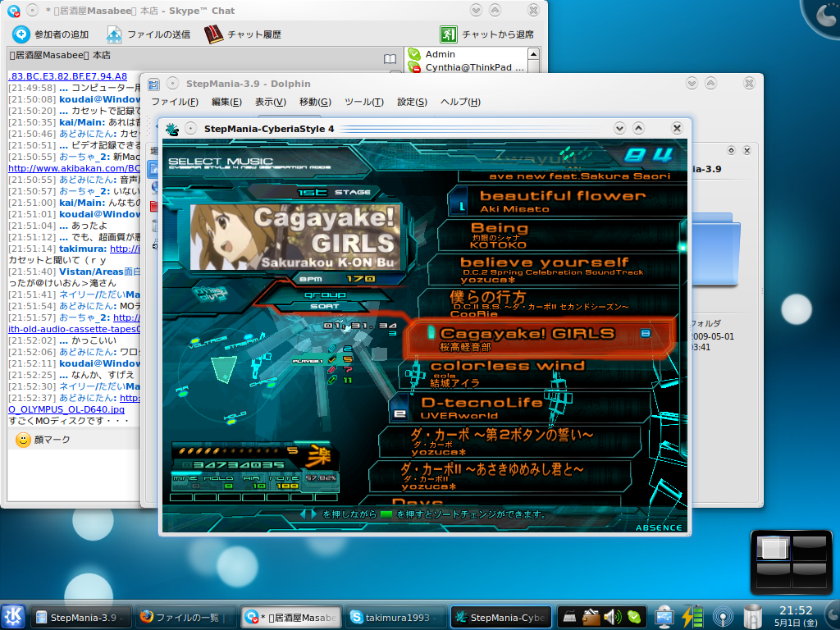The height and width of the screenshot is (630, 840).
Task: Click the scroll-up arrow in the Skype participant list
Action: coord(533,54)
